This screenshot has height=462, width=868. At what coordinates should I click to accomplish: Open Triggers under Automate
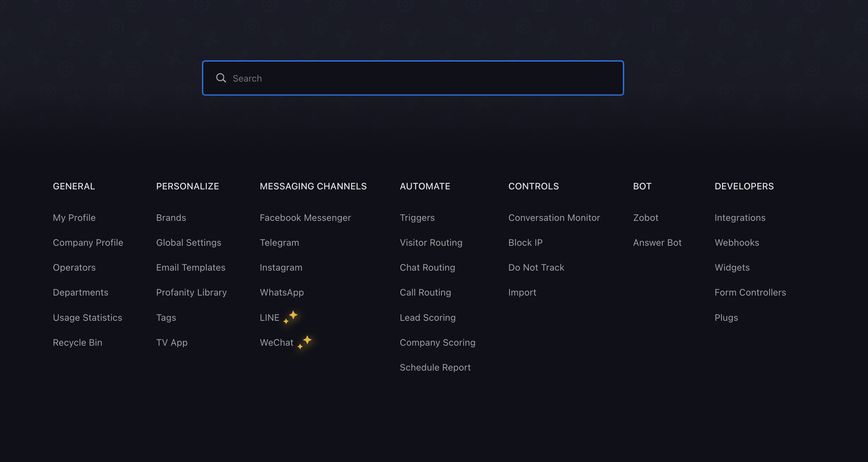pyautogui.click(x=417, y=218)
